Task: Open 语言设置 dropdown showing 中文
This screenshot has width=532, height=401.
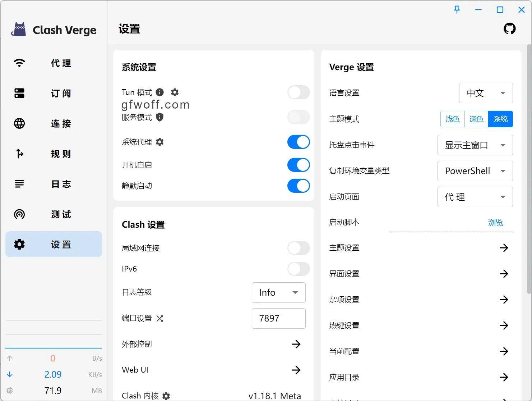Action: pos(486,93)
